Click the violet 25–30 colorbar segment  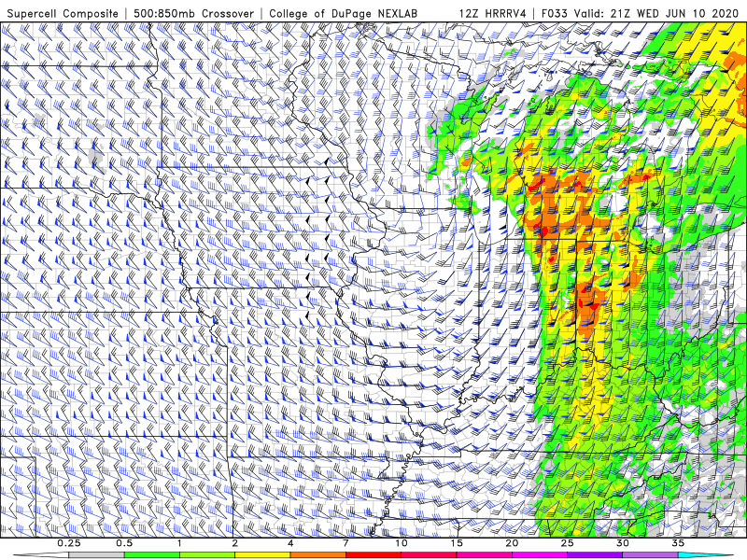point(595,555)
